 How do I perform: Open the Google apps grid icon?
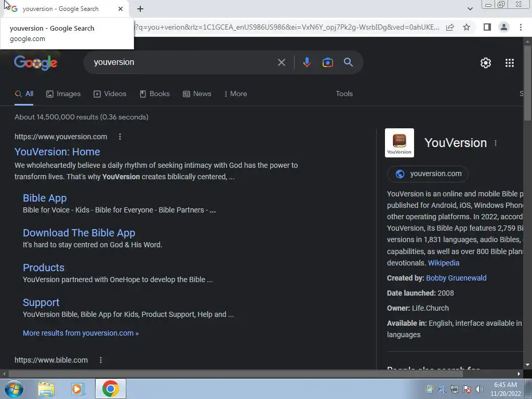coord(510,63)
